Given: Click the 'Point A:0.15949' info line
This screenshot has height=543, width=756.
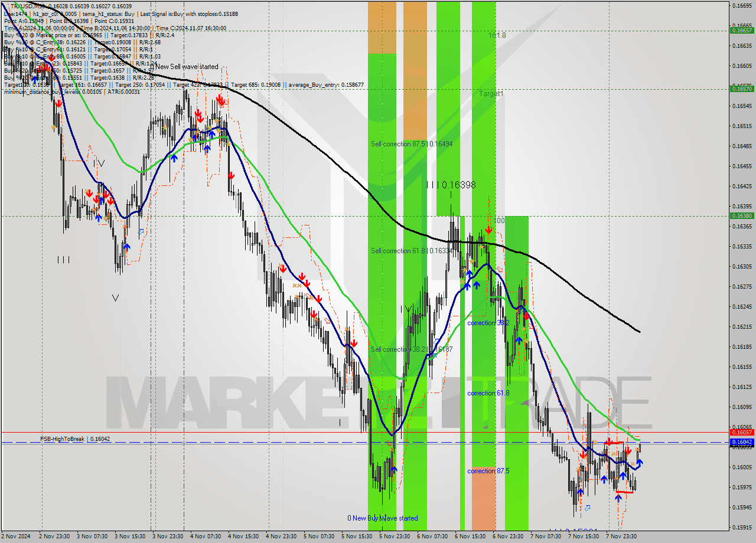Looking at the screenshot, I should (69, 21).
